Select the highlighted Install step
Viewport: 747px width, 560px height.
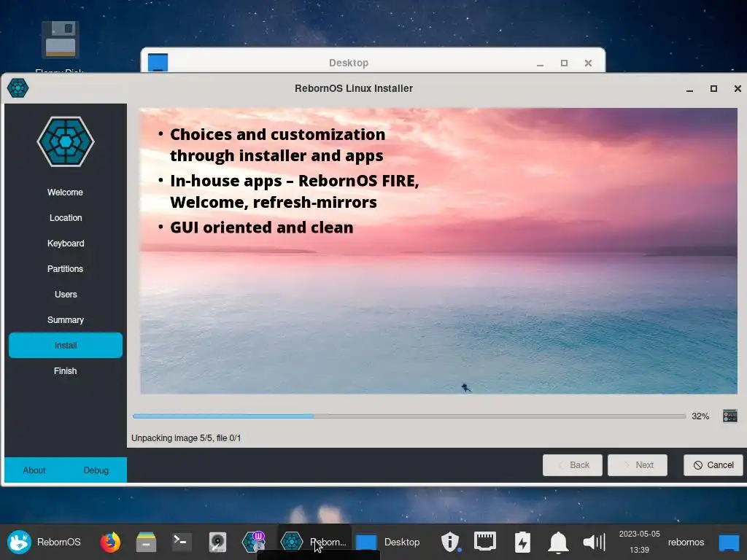pyautogui.click(x=65, y=345)
